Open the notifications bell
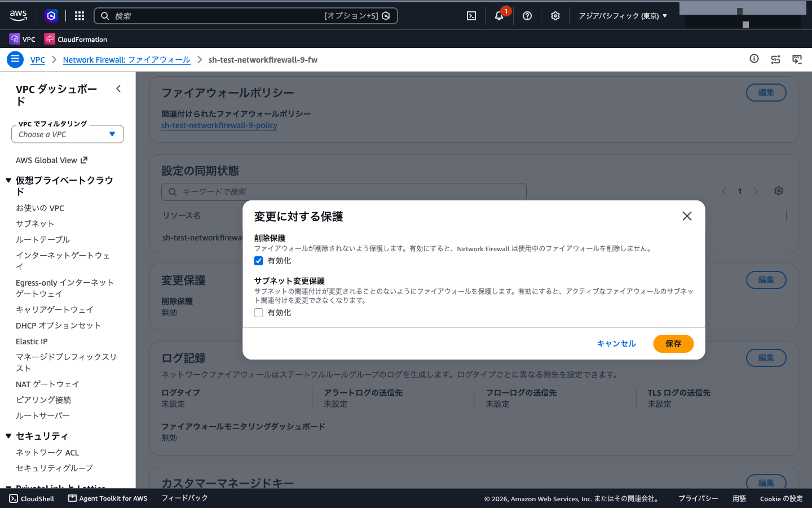Viewport: 812px width, 508px height. (x=499, y=16)
